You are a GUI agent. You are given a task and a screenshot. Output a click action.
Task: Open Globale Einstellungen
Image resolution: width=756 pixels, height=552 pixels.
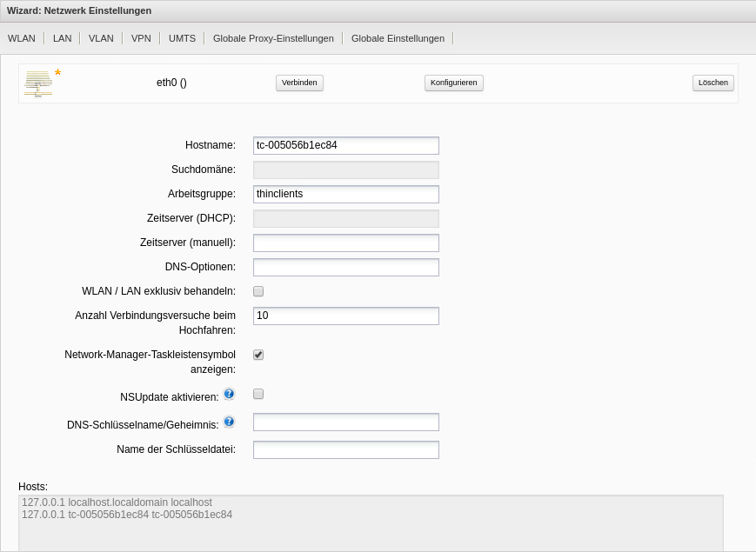398,37
